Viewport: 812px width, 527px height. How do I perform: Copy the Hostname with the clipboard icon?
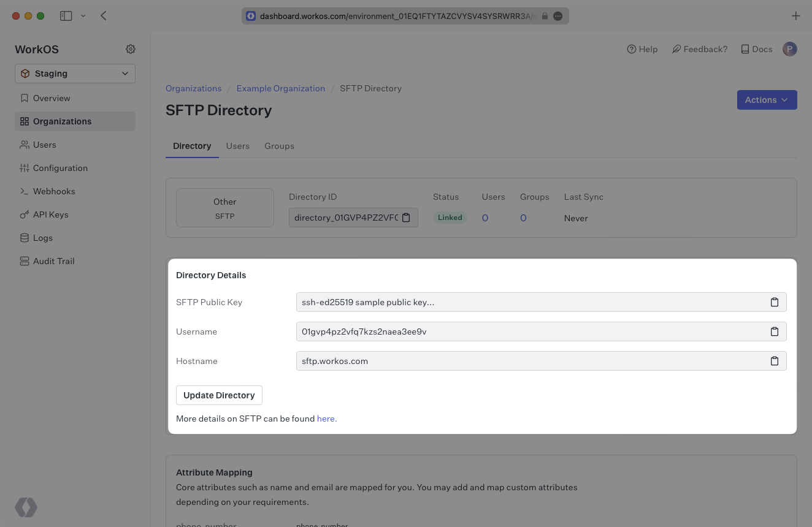point(775,361)
